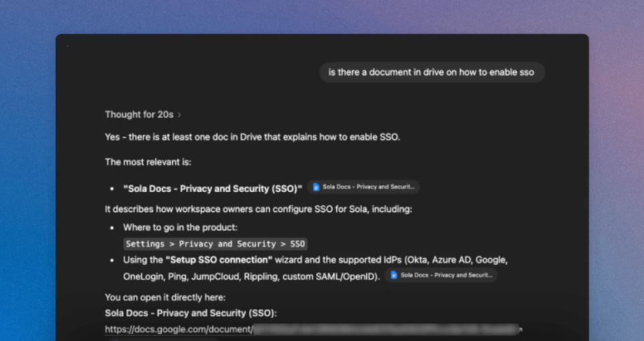Click the 'It describes how workspace owners' sentence
644x341 pixels.
[258, 209]
